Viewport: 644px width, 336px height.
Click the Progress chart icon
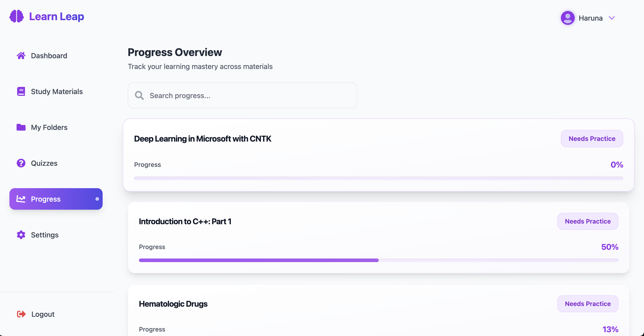(x=21, y=199)
